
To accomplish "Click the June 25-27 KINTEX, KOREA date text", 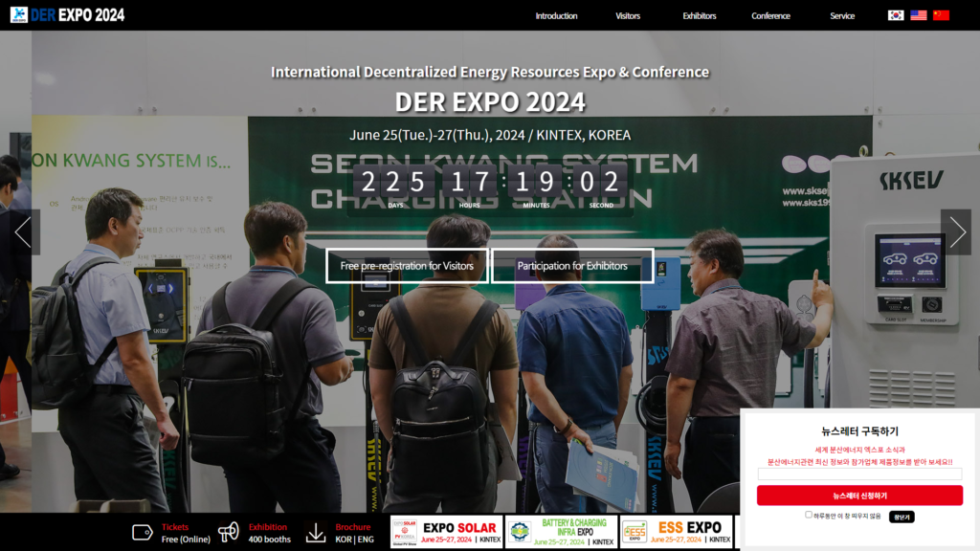I will click(490, 135).
